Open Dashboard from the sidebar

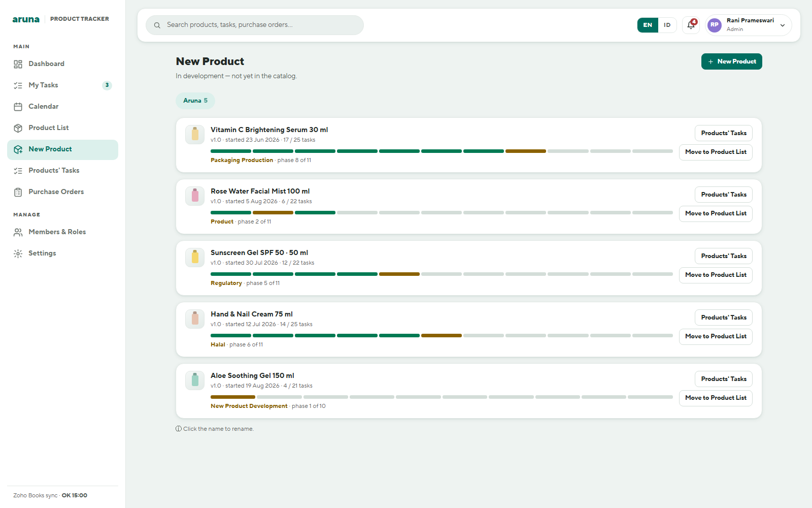[62, 64]
